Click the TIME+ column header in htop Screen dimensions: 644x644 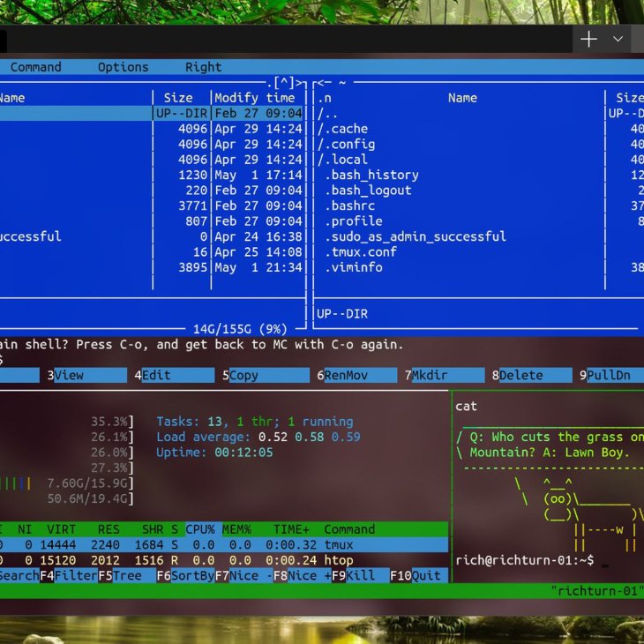(291, 529)
